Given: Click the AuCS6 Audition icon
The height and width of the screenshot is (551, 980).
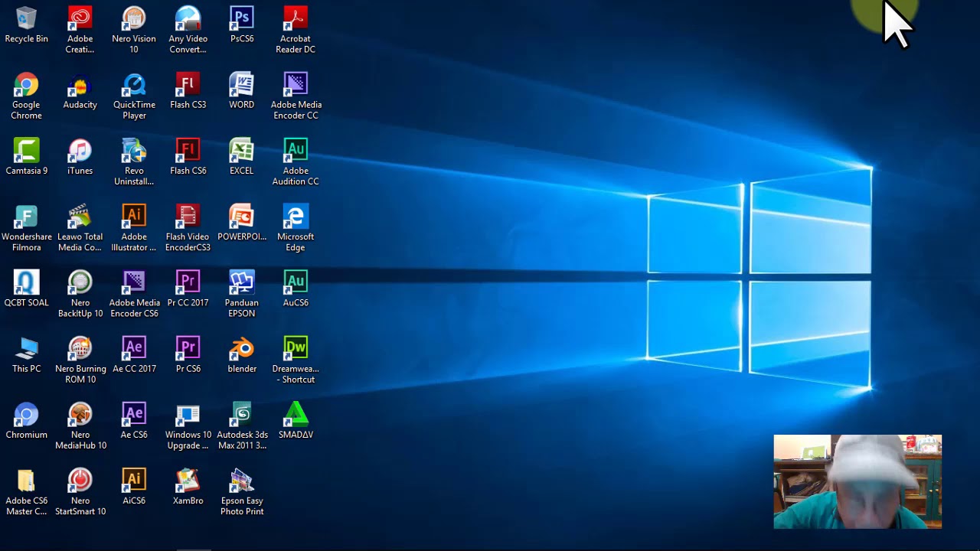Looking at the screenshot, I should [296, 282].
